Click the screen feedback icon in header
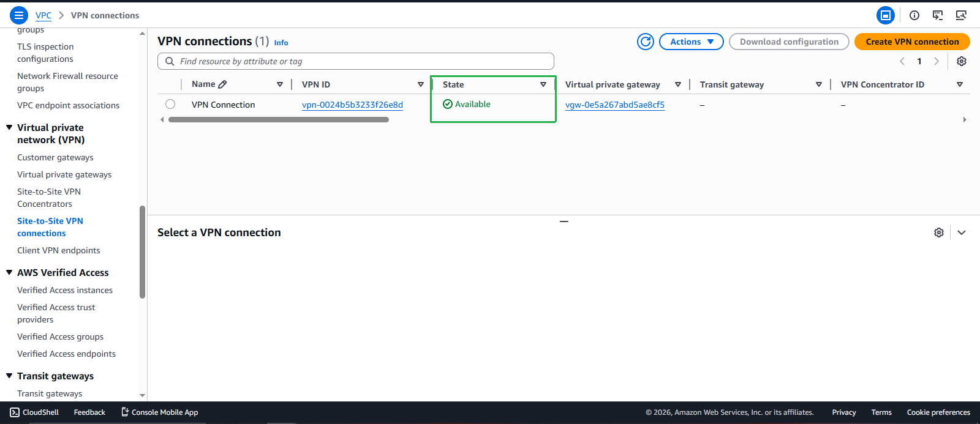The image size is (980, 424). [938, 15]
